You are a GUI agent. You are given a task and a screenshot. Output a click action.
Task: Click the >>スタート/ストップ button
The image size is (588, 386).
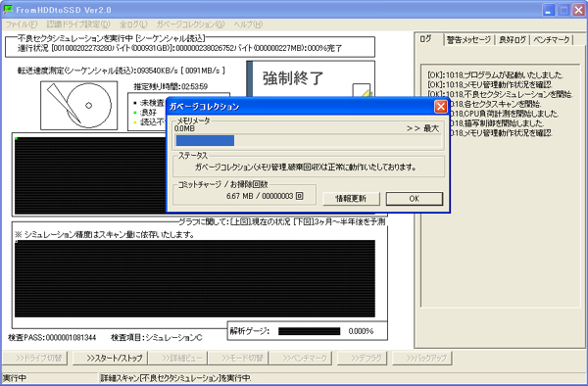click(x=110, y=358)
